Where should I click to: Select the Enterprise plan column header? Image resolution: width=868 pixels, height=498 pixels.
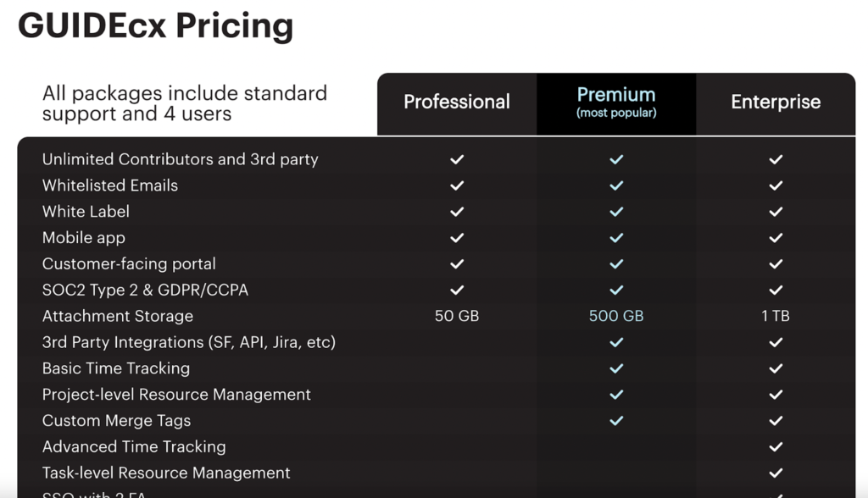click(x=776, y=102)
